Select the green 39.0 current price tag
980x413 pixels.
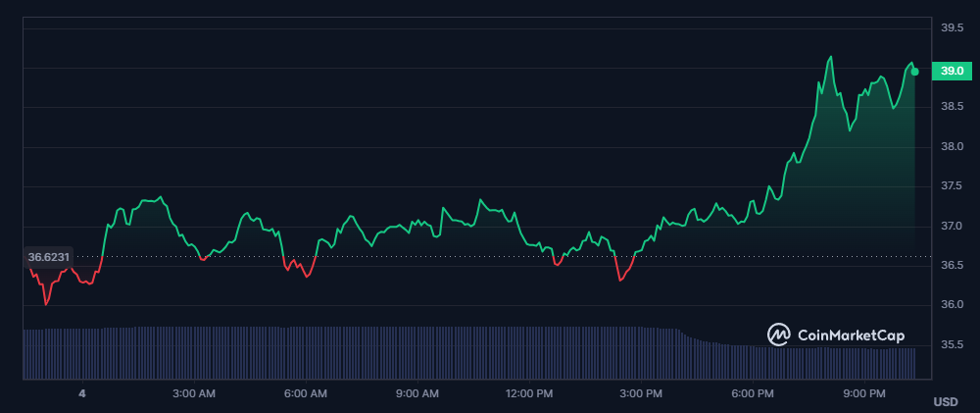950,71
